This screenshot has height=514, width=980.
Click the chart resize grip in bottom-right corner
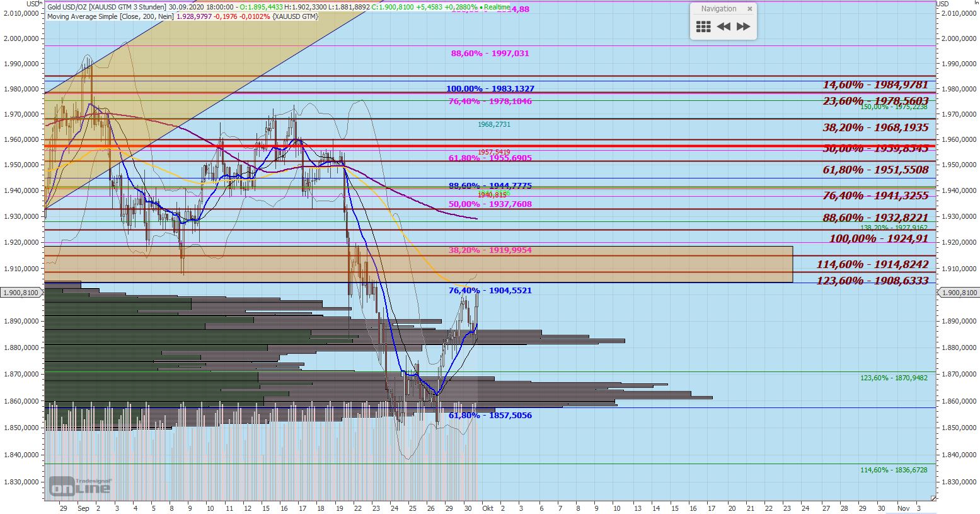(933, 498)
